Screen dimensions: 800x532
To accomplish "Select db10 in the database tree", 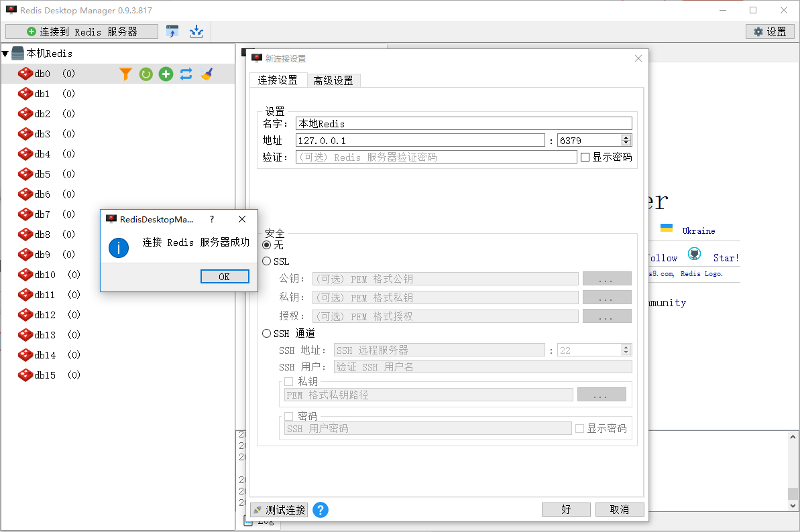I will pos(45,275).
